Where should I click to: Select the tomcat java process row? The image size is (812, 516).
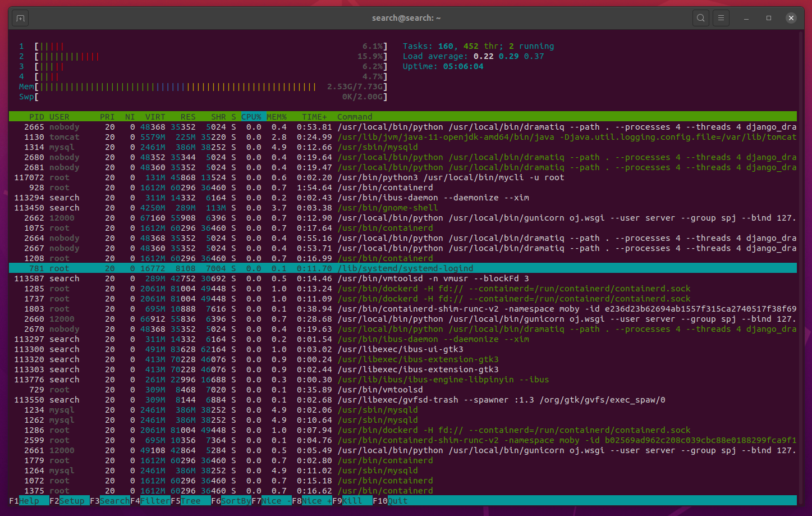point(403,137)
